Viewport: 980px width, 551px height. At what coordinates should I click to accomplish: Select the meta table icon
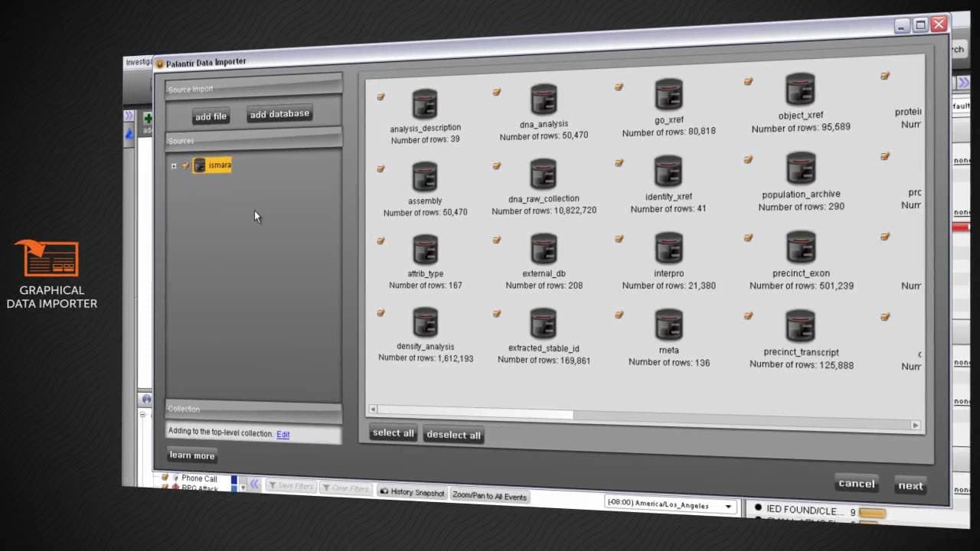click(x=668, y=325)
